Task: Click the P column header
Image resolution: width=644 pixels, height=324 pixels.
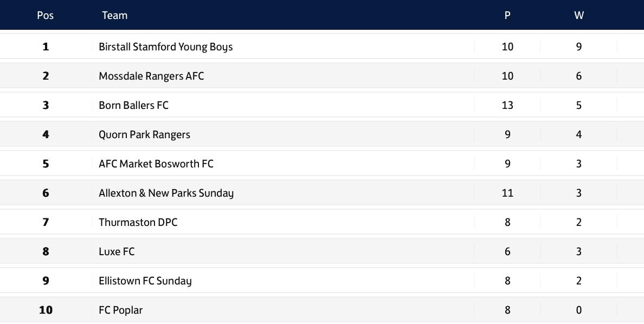Action: click(507, 15)
